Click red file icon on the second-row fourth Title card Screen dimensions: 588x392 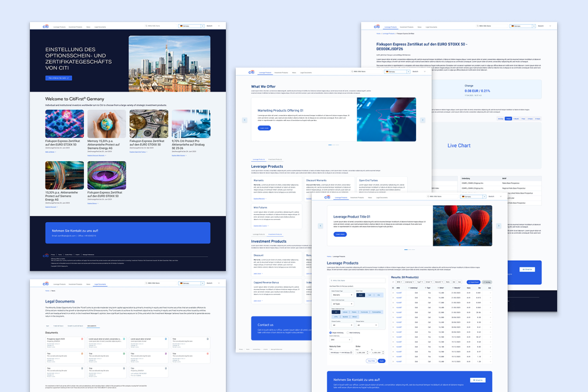[208, 354]
